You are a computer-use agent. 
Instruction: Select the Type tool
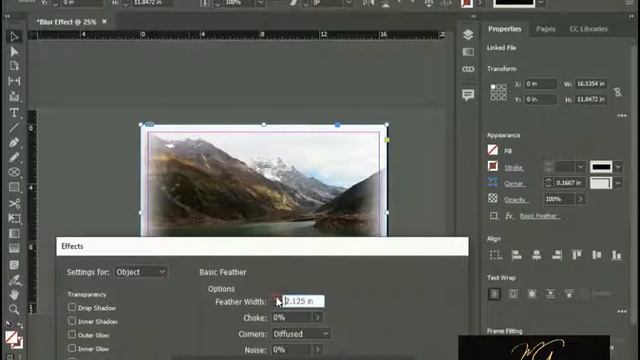(x=14, y=112)
